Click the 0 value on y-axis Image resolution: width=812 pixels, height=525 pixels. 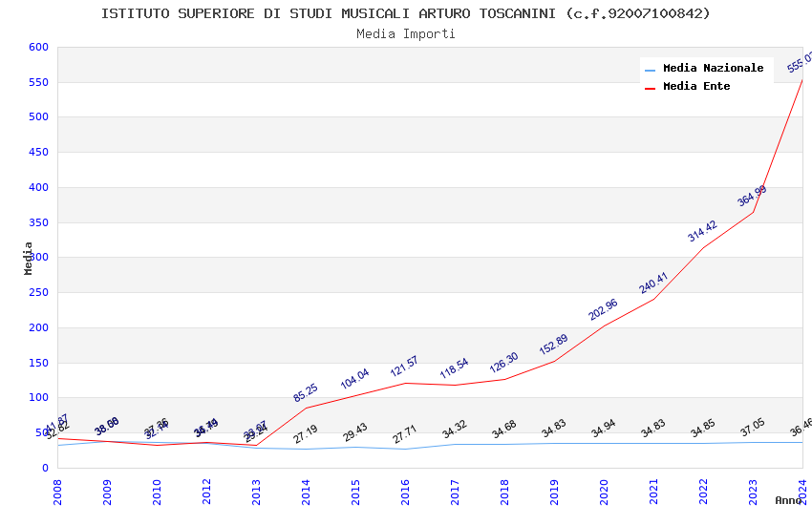point(45,468)
